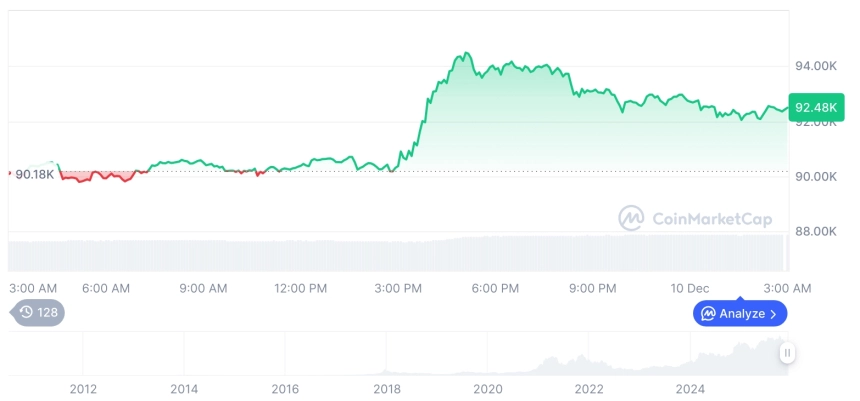Click the Analyze button's chart logo icon
Image resolution: width=860 pixels, height=401 pixels.
coord(708,314)
